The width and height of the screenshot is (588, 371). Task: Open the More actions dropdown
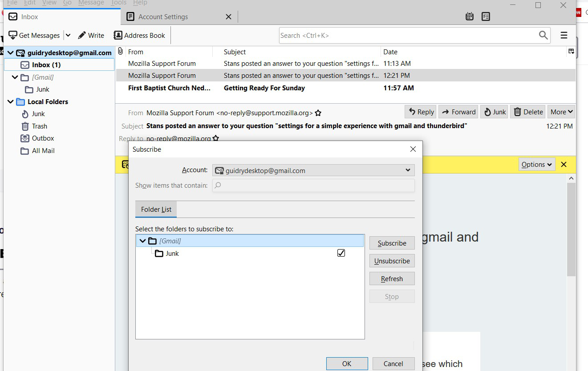561,112
